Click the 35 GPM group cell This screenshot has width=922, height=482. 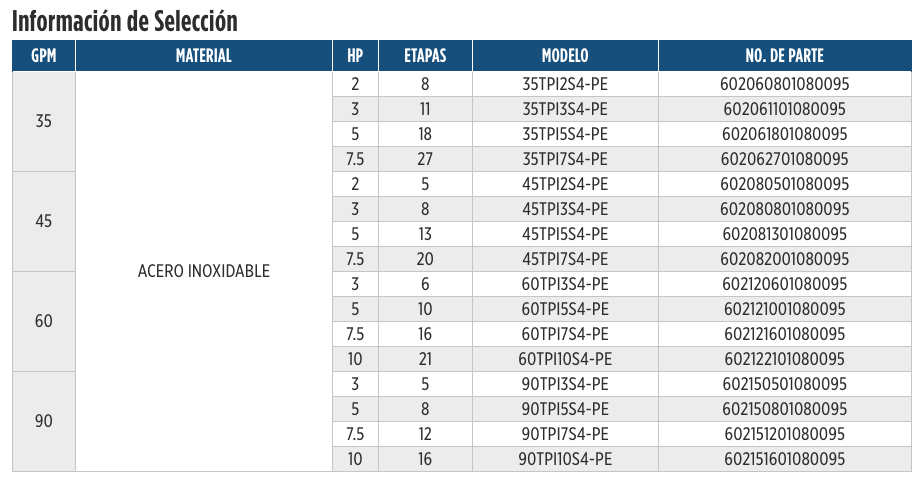(44, 122)
